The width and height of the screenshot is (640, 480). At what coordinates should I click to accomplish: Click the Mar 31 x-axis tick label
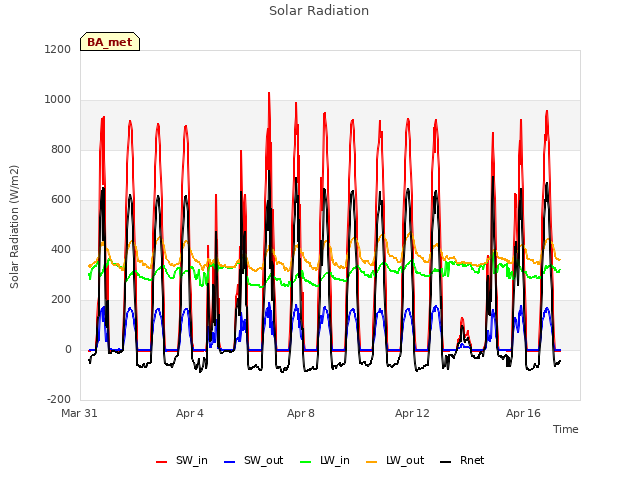coord(79,413)
